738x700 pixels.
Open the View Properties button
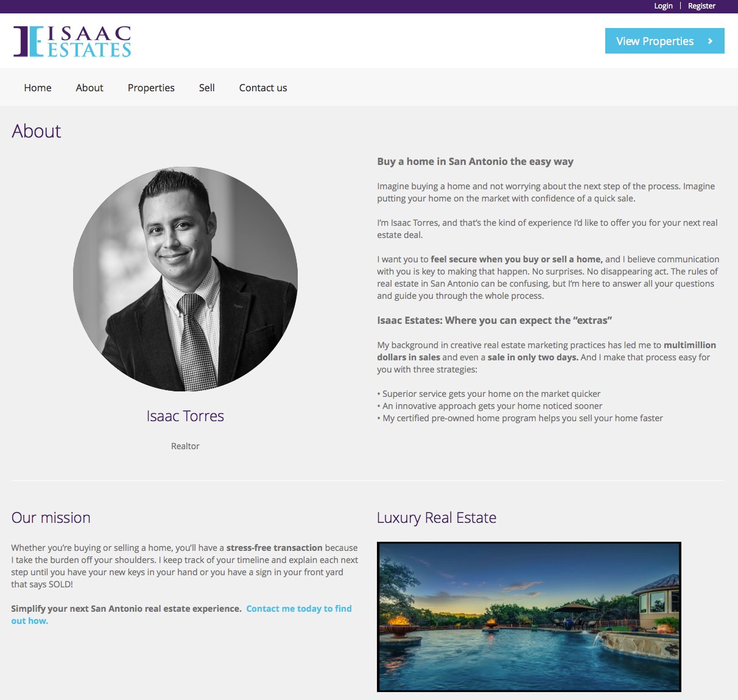(664, 41)
